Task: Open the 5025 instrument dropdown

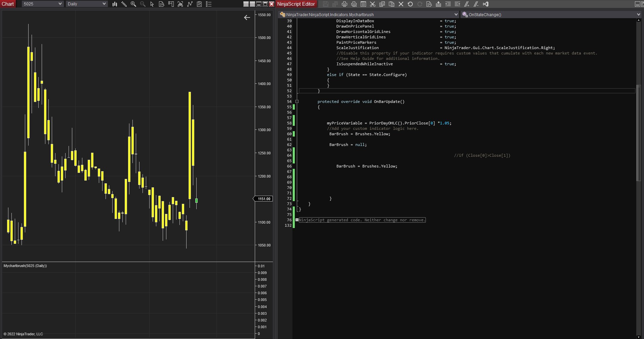Action: [x=43, y=4]
